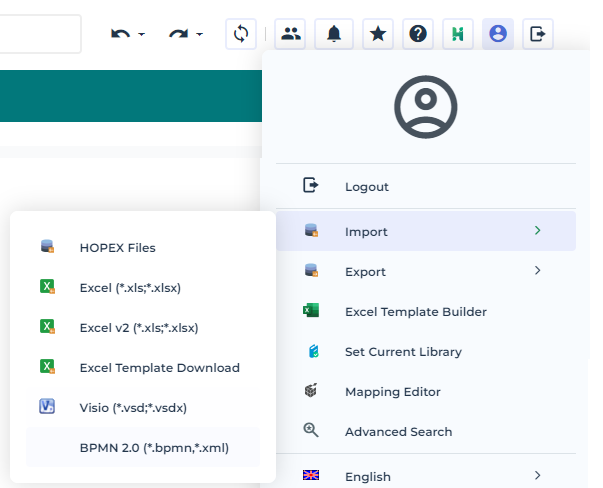This screenshot has height=488, width=603.
Task: Click the refresh sync icon in toolbar
Action: [240, 34]
